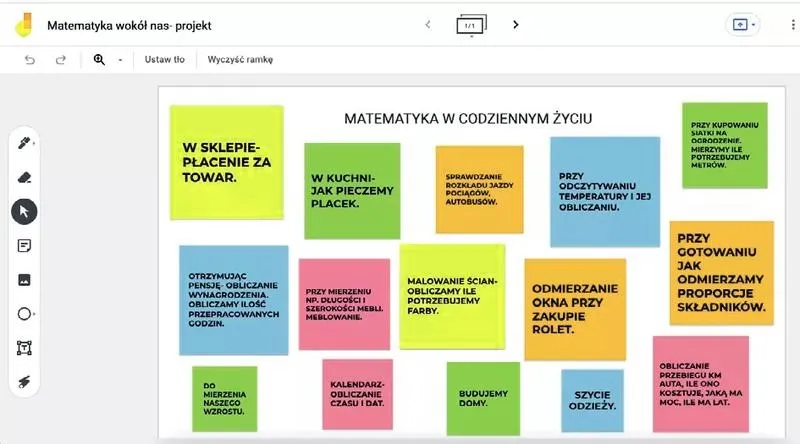Open the present-to-meeting menu
800x444 pixels.
tap(743, 24)
